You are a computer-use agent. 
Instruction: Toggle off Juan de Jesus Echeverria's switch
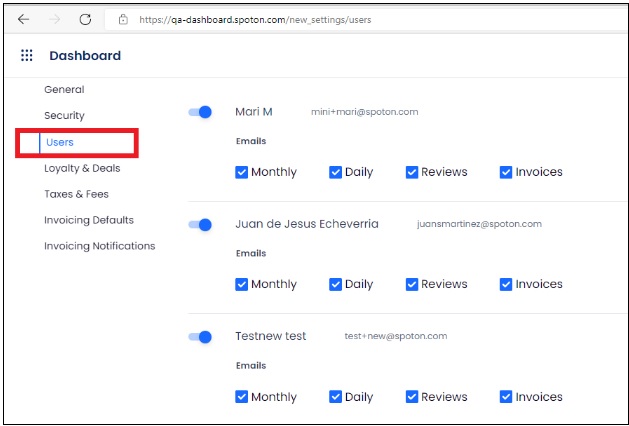(x=200, y=225)
